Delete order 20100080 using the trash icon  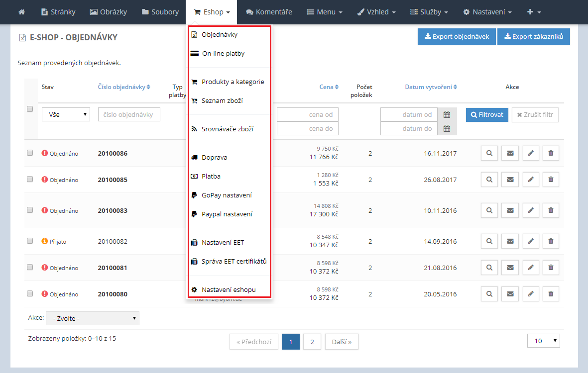pyautogui.click(x=551, y=294)
